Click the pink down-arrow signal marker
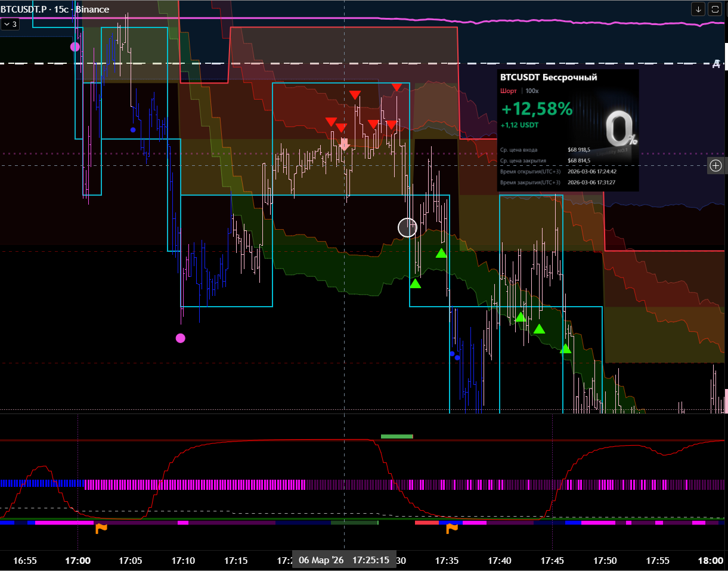The image size is (728, 571). (344, 144)
